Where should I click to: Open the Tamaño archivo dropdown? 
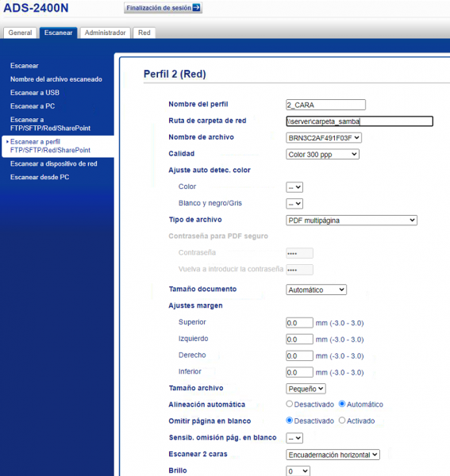tap(306, 389)
